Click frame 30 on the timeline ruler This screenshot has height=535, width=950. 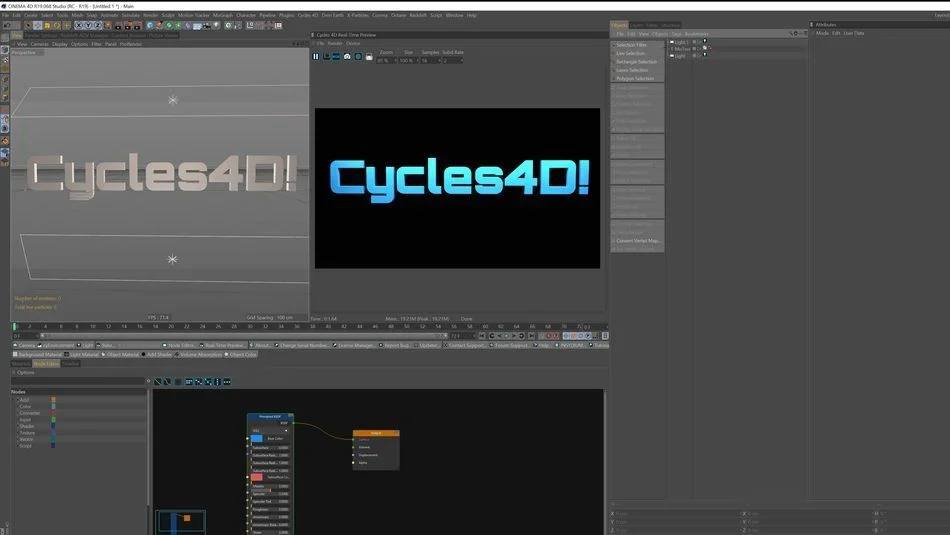pyautogui.click(x=250, y=327)
